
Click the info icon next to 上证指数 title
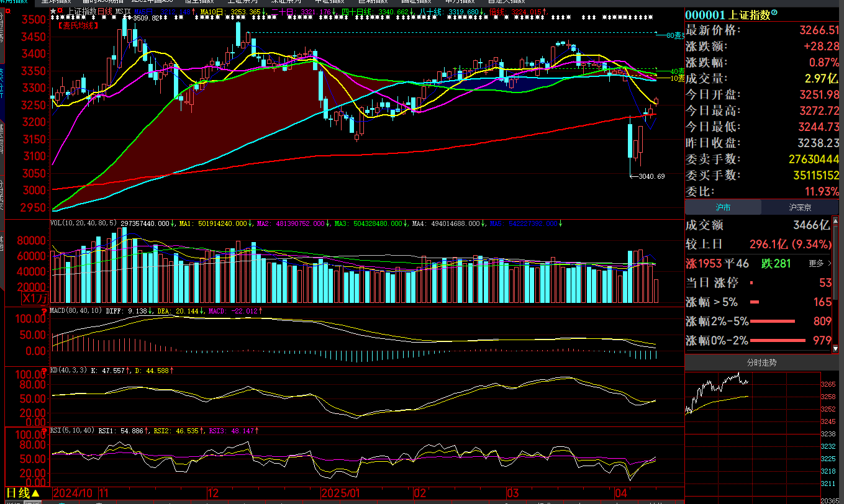click(x=774, y=14)
